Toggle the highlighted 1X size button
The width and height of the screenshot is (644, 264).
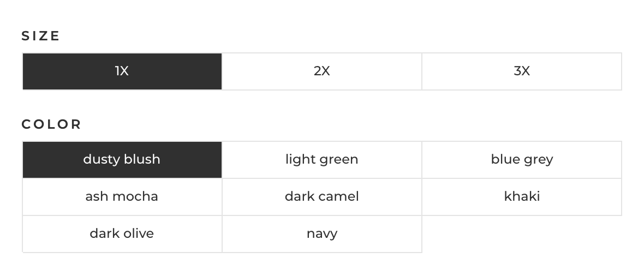click(122, 71)
